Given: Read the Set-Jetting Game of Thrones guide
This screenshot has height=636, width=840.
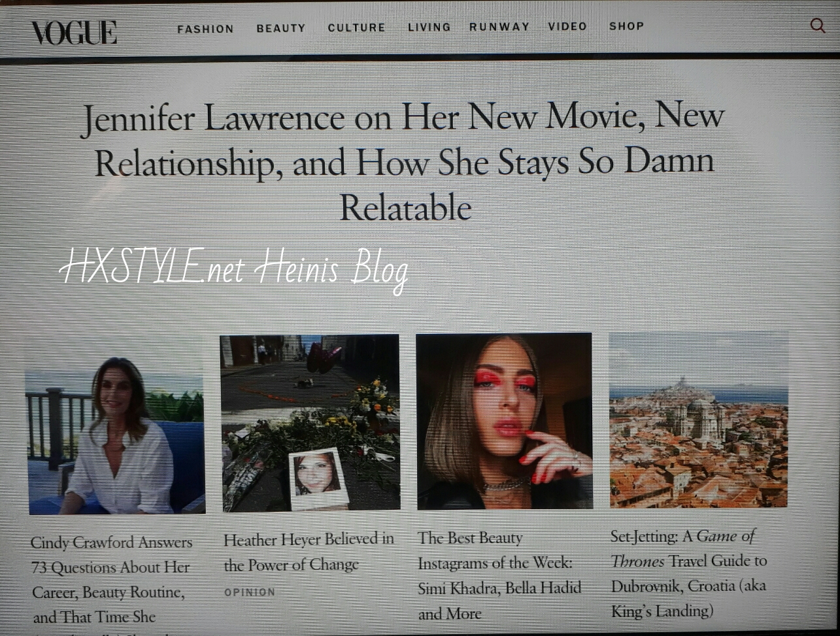Looking at the screenshot, I should pyautogui.click(x=688, y=573).
